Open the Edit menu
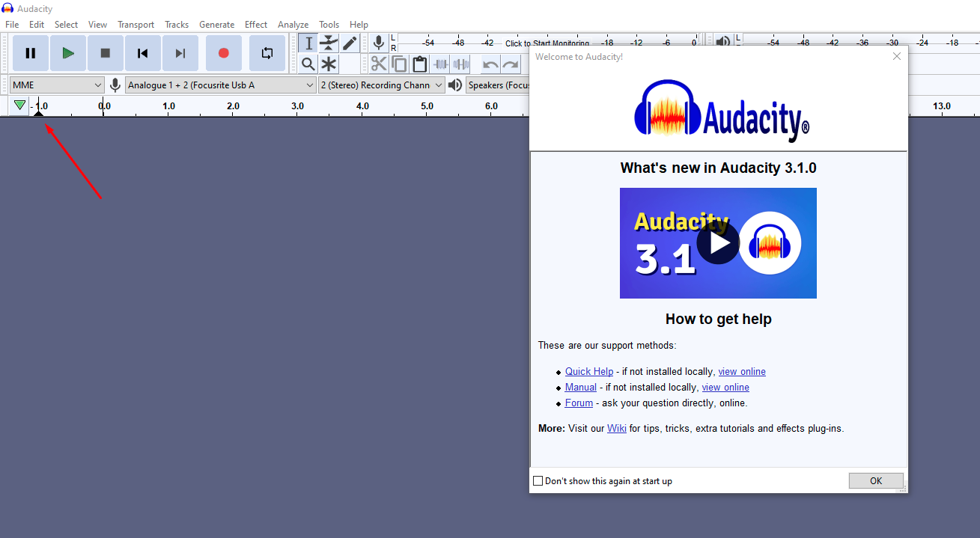 pyautogui.click(x=37, y=25)
